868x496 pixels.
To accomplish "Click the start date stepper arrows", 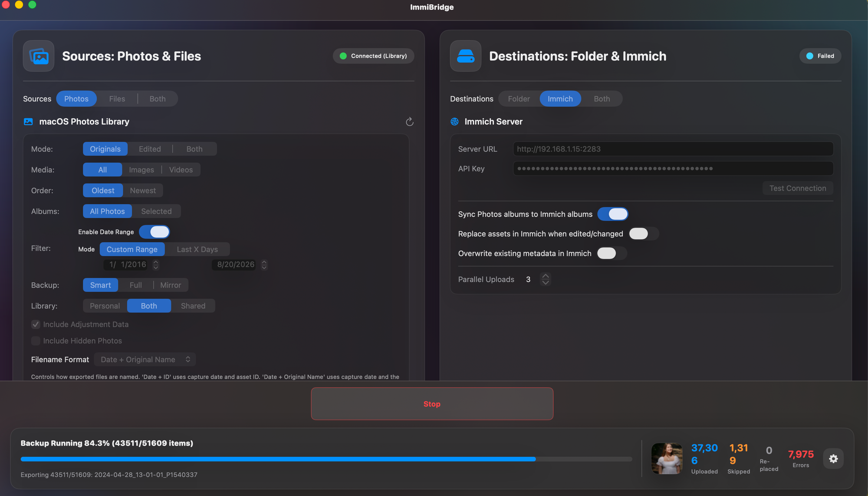I will tap(156, 265).
